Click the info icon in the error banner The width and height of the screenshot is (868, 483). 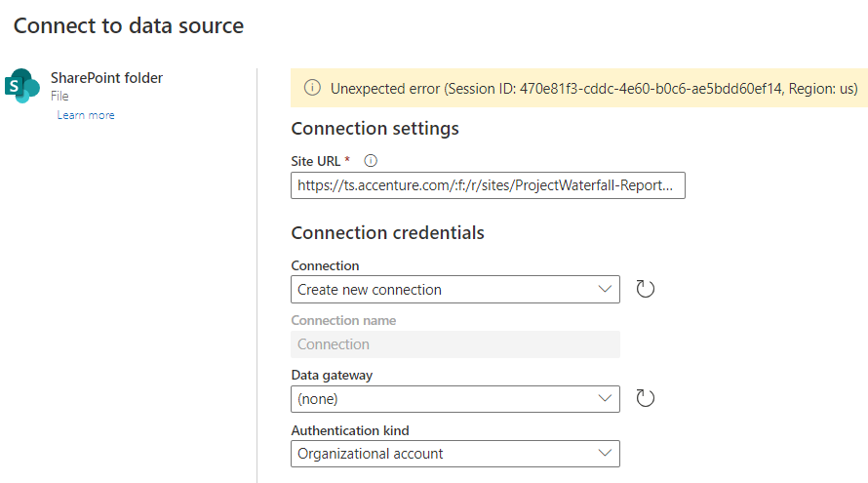coord(312,88)
